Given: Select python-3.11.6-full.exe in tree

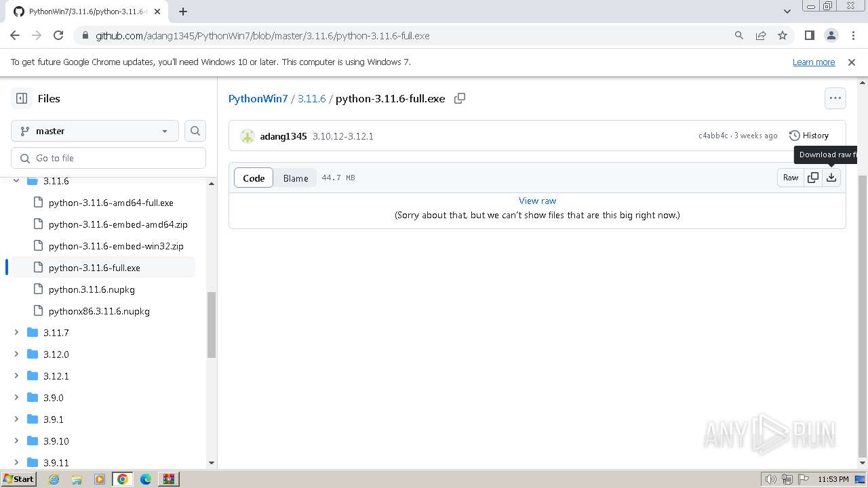Looking at the screenshot, I should point(94,268).
